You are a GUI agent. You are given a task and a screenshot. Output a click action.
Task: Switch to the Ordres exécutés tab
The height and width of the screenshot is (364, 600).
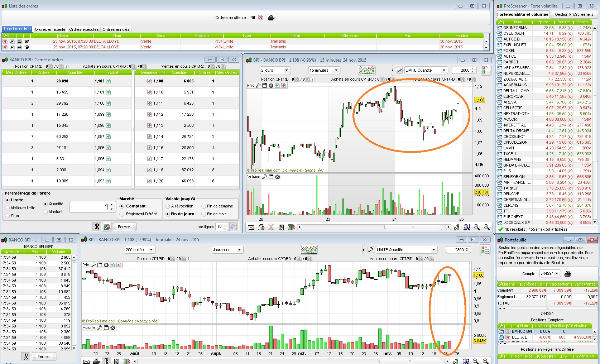coord(84,29)
